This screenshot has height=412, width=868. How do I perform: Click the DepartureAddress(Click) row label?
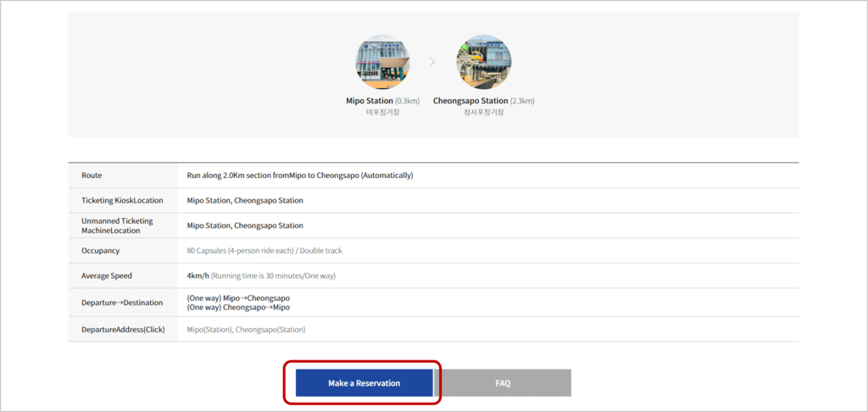pos(123,330)
